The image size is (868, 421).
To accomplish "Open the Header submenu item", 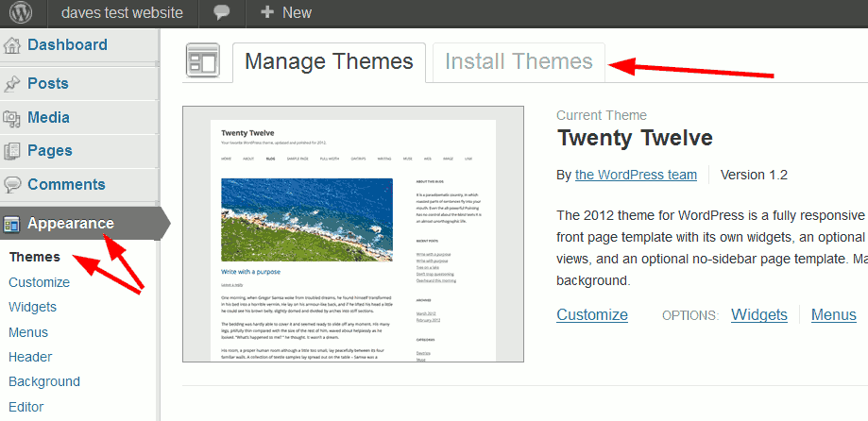I will (30, 357).
